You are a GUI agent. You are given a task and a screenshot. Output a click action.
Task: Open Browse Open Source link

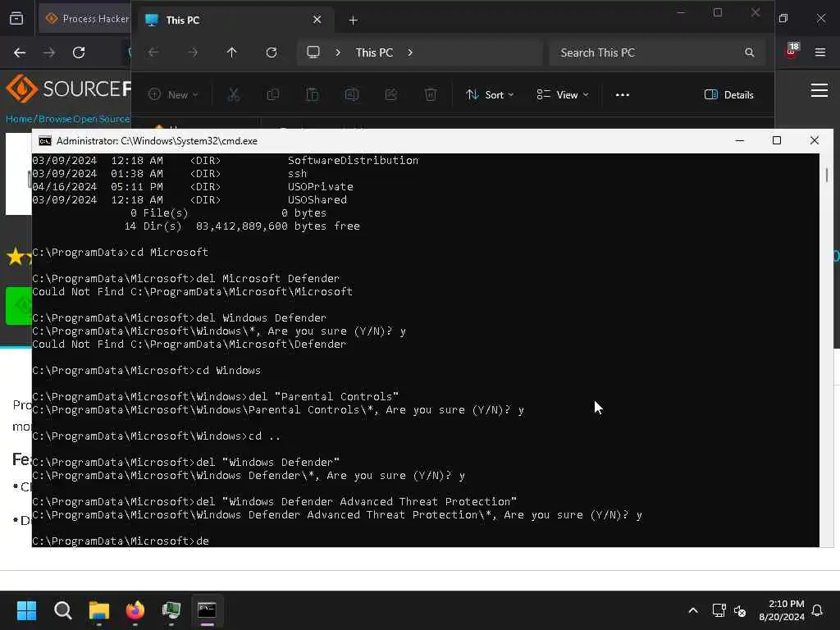tap(84, 119)
